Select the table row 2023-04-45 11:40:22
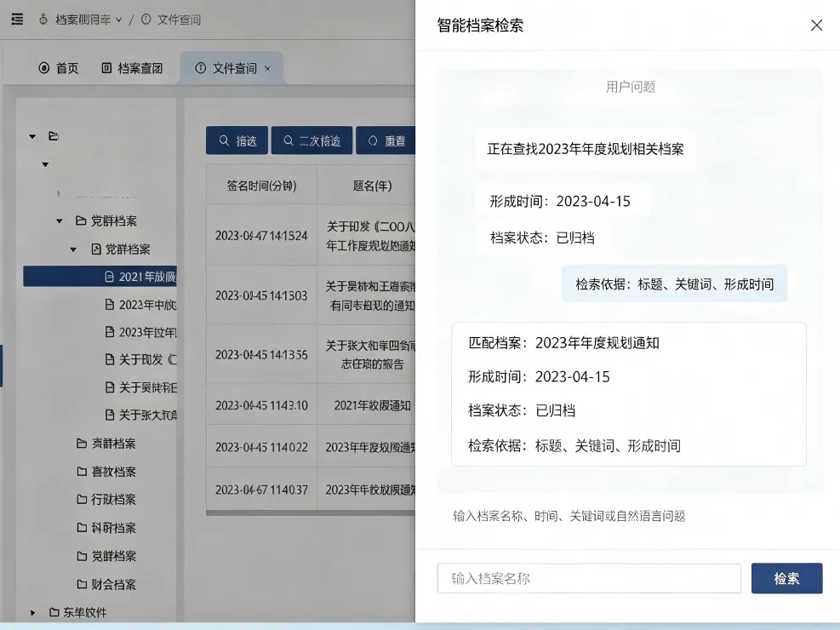Viewport: 840px width, 630px height. click(311, 447)
